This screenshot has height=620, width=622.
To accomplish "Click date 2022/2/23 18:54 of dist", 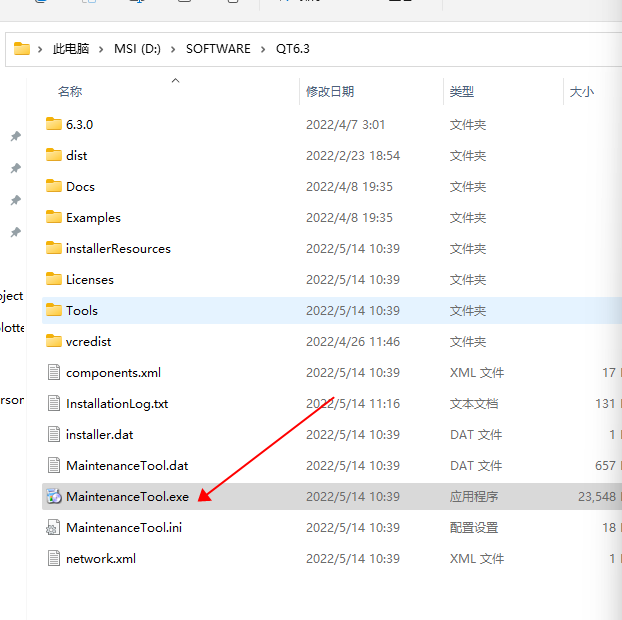I will click(x=353, y=155).
